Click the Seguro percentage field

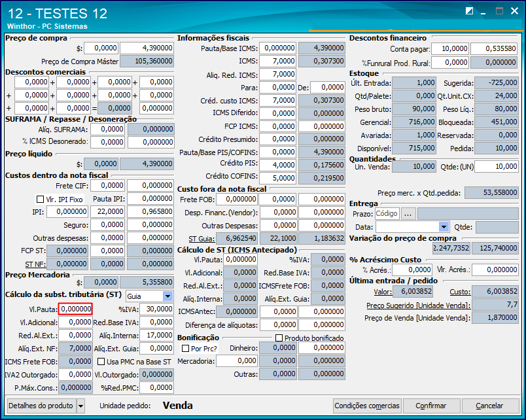(x=107, y=225)
